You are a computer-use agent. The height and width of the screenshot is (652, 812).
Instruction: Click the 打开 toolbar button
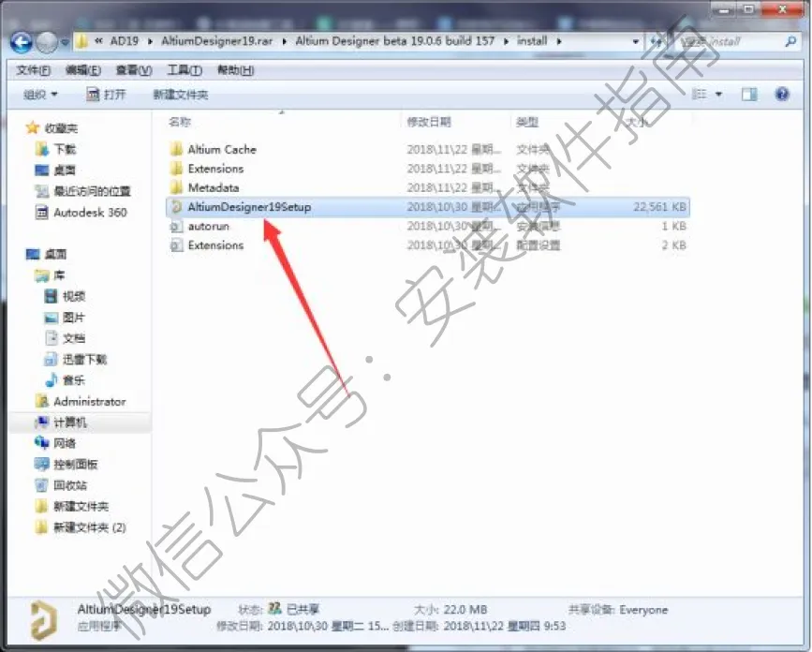[x=106, y=95]
